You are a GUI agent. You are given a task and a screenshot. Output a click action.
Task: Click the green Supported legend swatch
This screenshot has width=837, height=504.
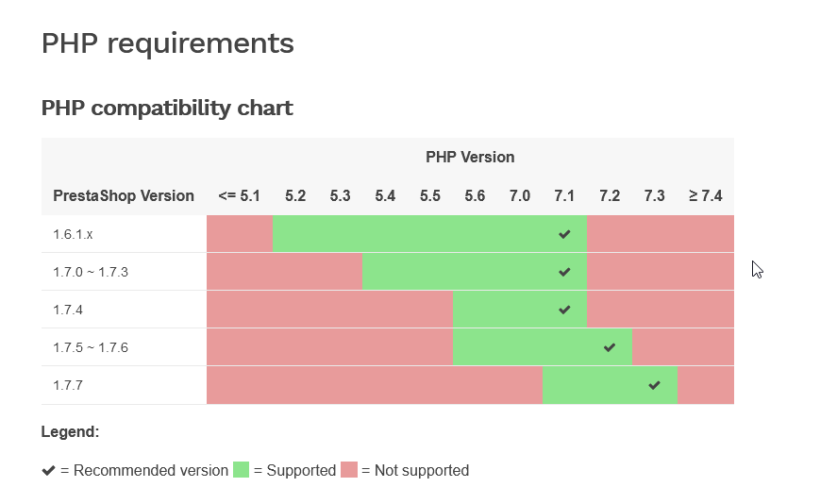click(242, 470)
